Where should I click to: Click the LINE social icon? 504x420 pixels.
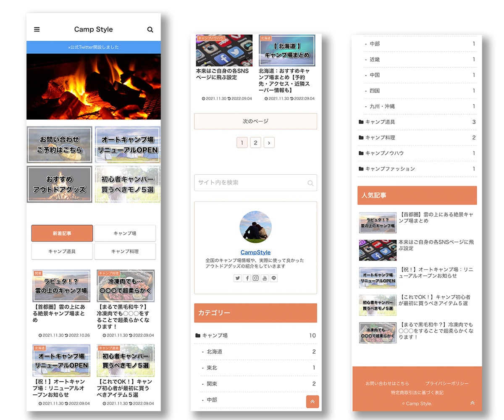274,278
